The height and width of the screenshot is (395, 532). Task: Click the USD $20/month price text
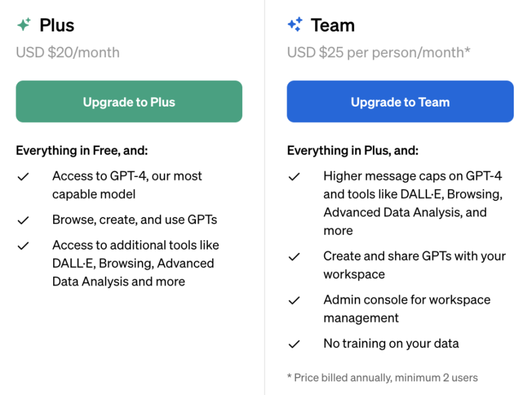tap(68, 53)
